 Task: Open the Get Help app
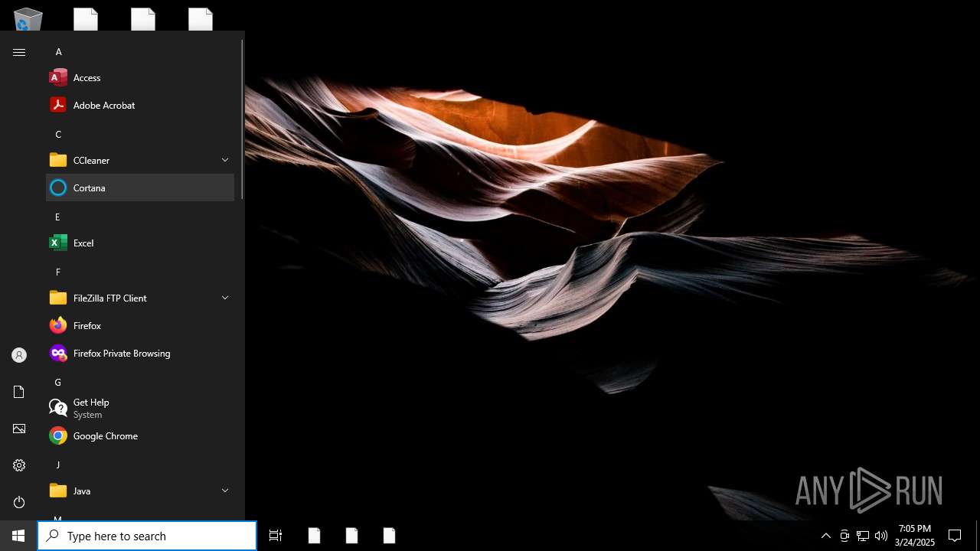[140, 408]
